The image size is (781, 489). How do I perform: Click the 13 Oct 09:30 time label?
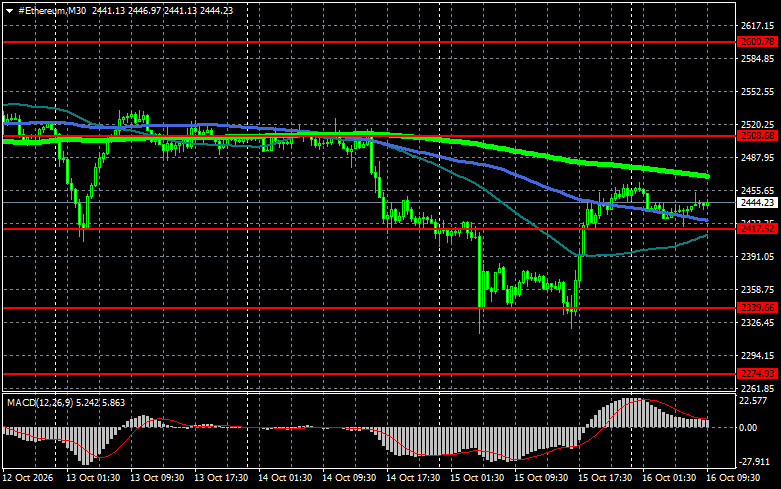157,478
